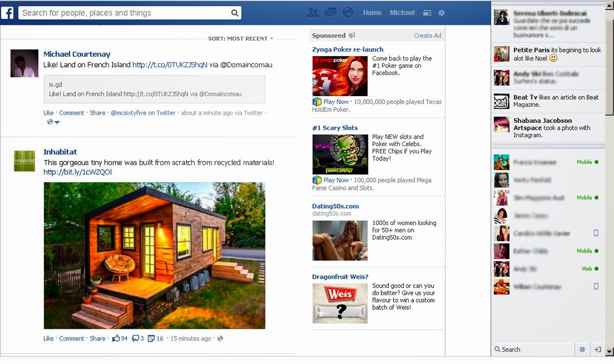Image resolution: width=614 pixels, height=364 pixels.
Task: Click Play Now for Zynga Poker
Action: [x=336, y=102]
